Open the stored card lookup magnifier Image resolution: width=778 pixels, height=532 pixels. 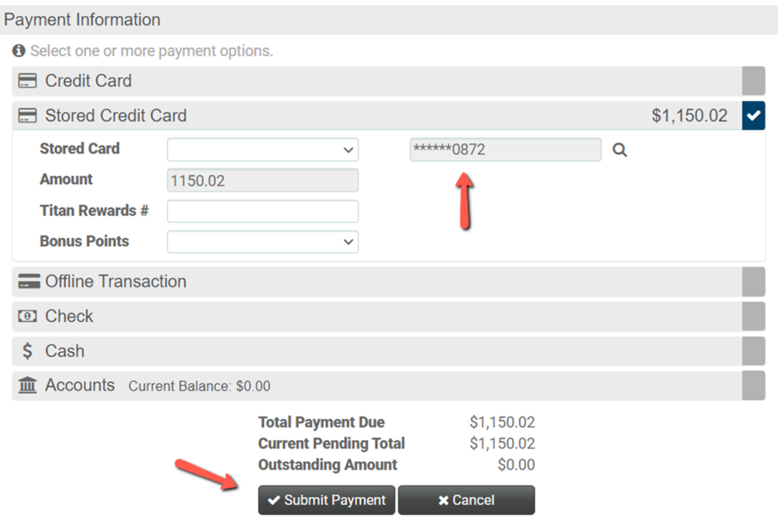tap(619, 149)
